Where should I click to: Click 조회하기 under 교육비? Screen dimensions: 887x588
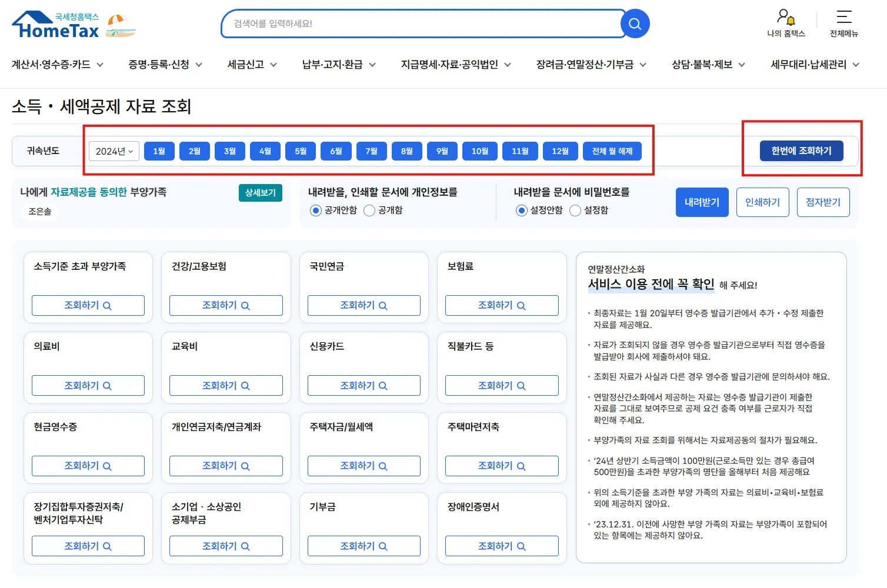(x=226, y=386)
